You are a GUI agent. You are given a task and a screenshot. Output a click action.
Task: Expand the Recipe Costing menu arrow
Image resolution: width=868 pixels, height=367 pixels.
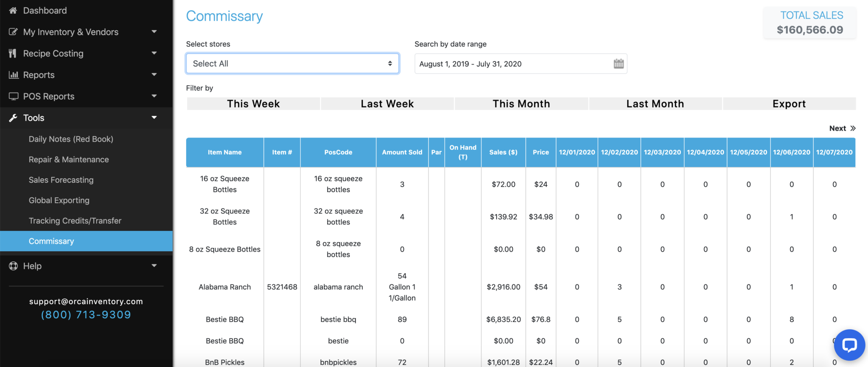pos(154,53)
